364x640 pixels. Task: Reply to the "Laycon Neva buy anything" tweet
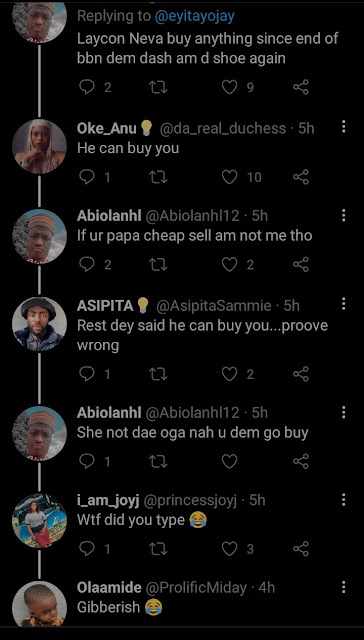(x=87, y=87)
